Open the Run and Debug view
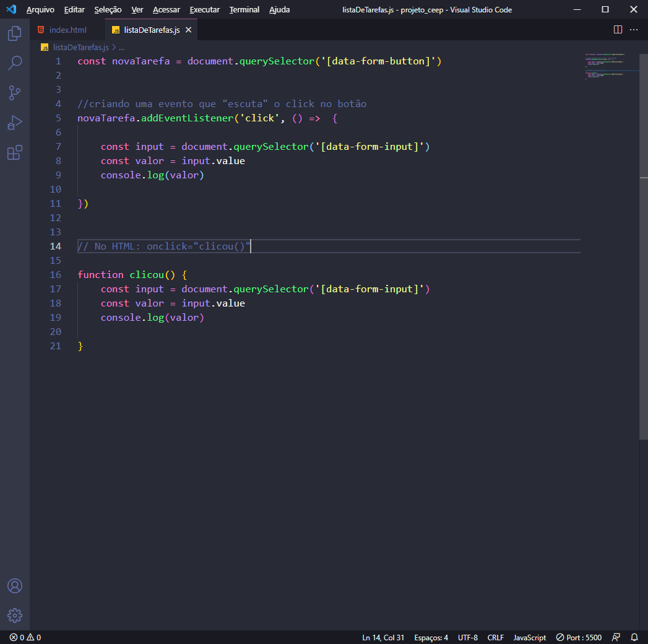This screenshot has height=644, width=648. click(15, 123)
